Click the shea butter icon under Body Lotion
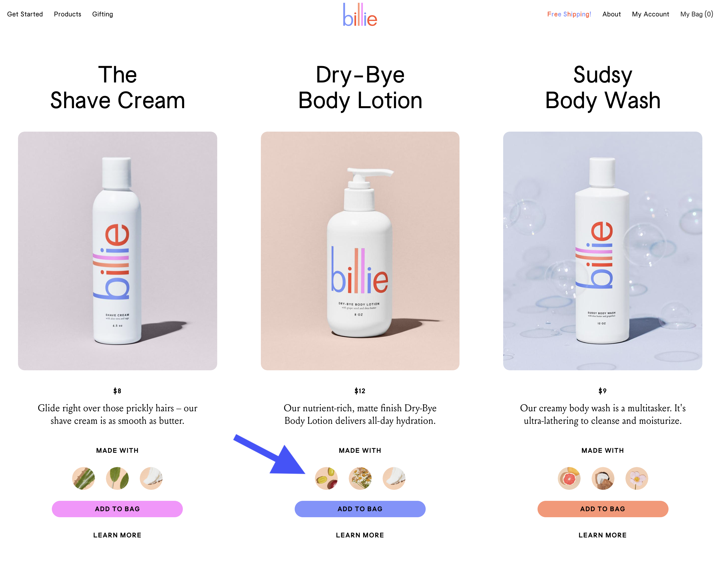Viewport: 728px width, 562px height. point(394,478)
